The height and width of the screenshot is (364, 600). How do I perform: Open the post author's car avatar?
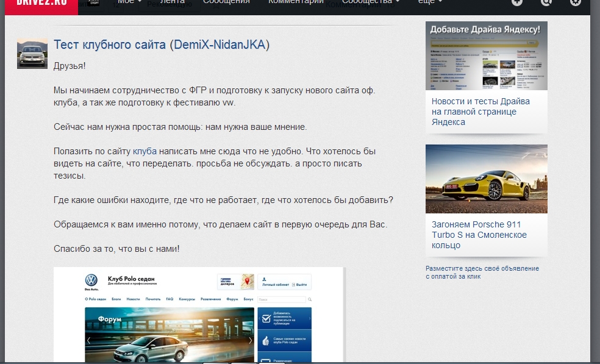pyautogui.click(x=32, y=54)
